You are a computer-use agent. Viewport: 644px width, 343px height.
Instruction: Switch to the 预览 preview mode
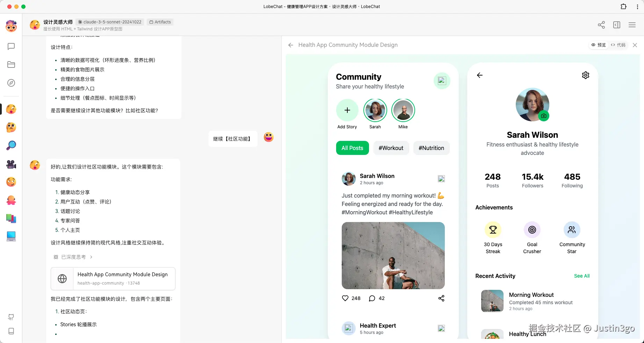(x=599, y=45)
